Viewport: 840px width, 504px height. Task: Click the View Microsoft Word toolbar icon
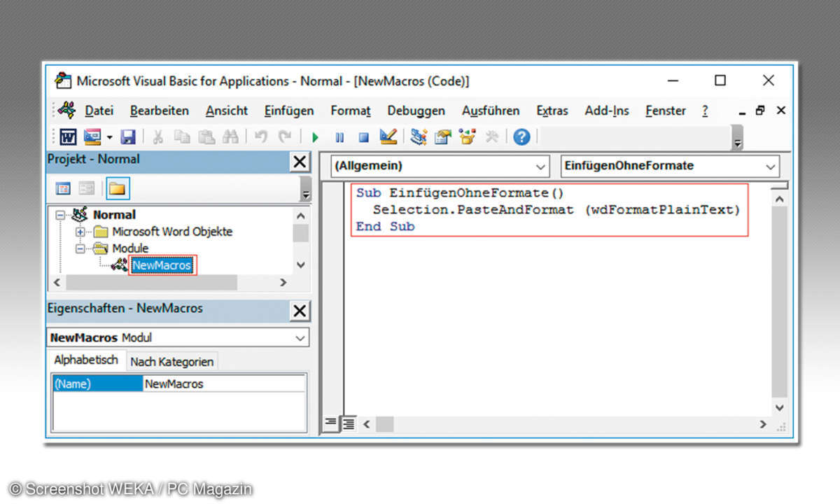pyautogui.click(x=69, y=136)
